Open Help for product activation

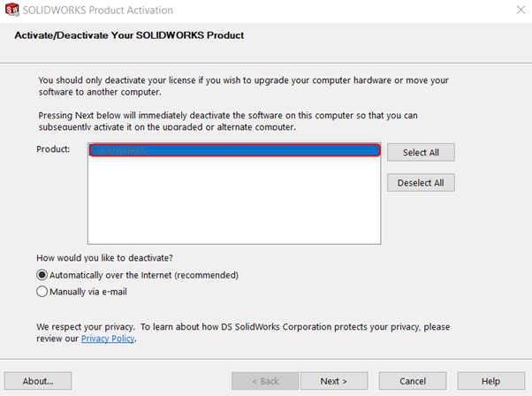(491, 381)
